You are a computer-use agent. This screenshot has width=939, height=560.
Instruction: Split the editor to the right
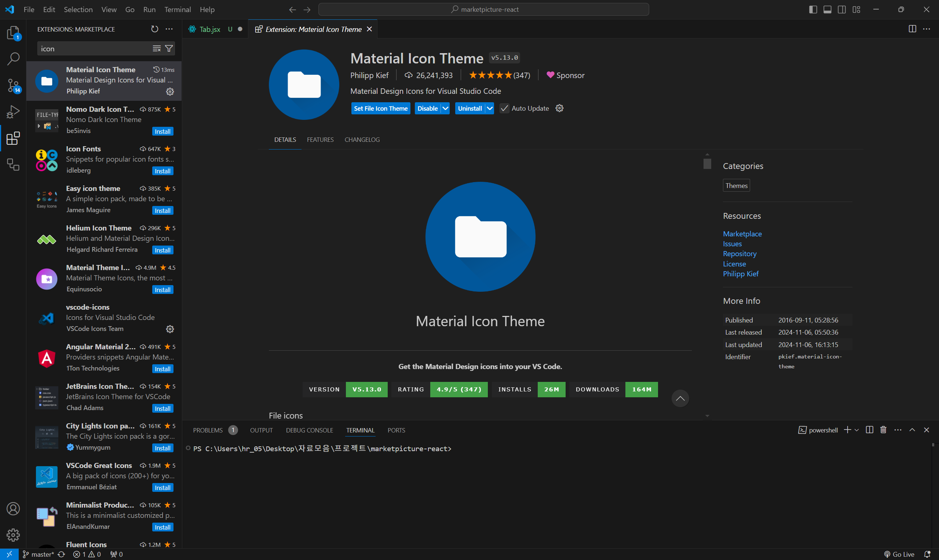(912, 29)
